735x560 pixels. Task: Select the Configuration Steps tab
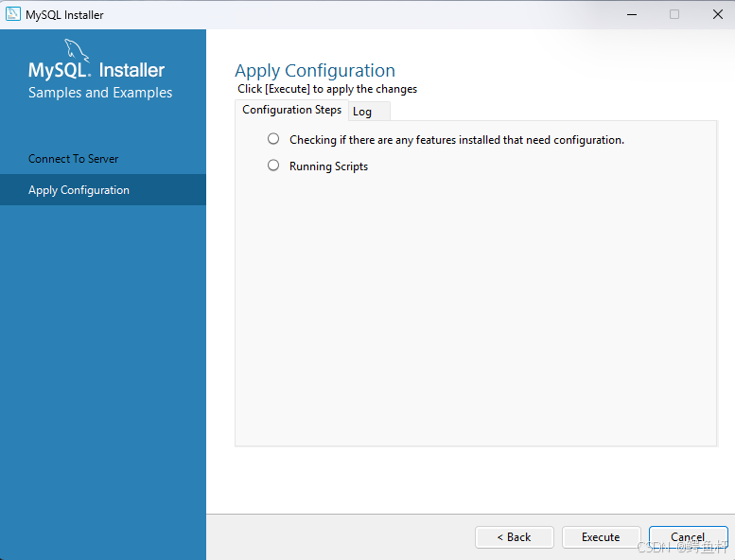click(x=291, y=110)
